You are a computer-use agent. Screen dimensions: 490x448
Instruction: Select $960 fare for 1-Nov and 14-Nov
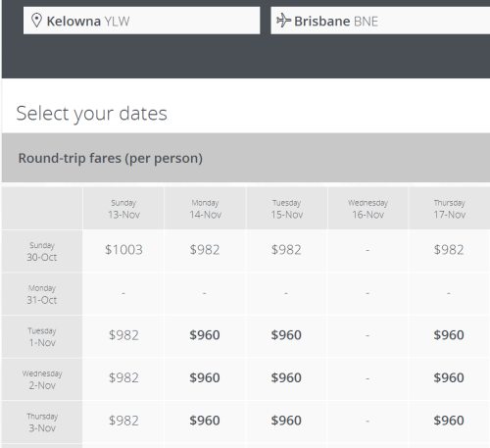coord(205,335)
